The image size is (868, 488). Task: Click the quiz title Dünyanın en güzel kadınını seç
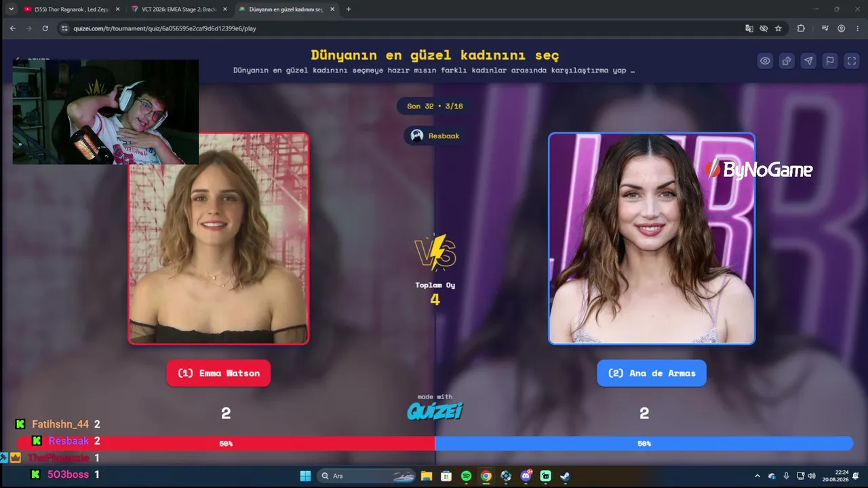[435, 55]
